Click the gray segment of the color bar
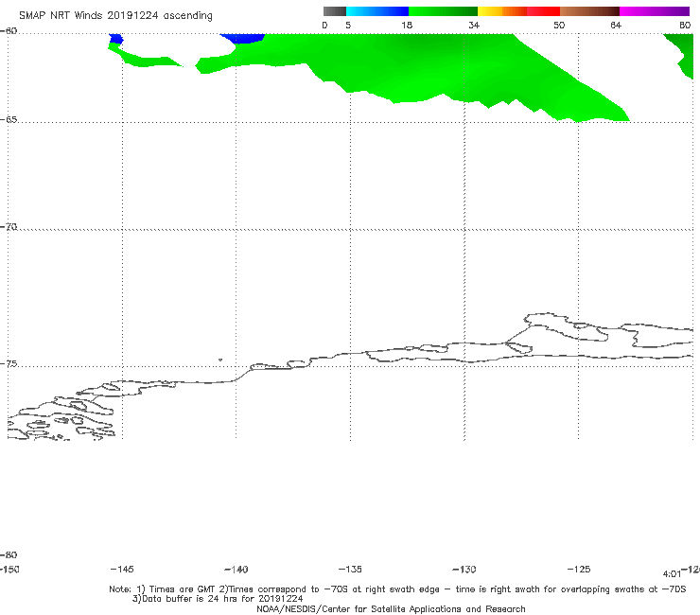This screenshot has height=615, width=700. pos(334,11)
